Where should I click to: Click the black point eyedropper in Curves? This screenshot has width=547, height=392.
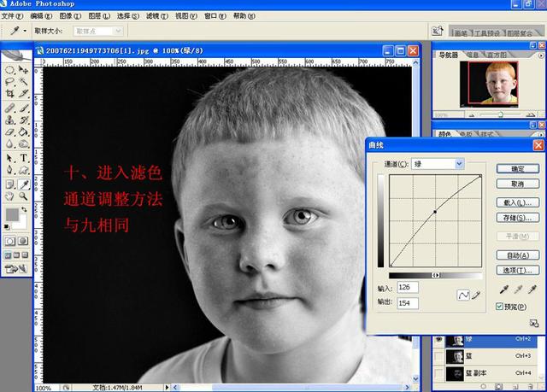pyautogui.click(x=504, y=291)
